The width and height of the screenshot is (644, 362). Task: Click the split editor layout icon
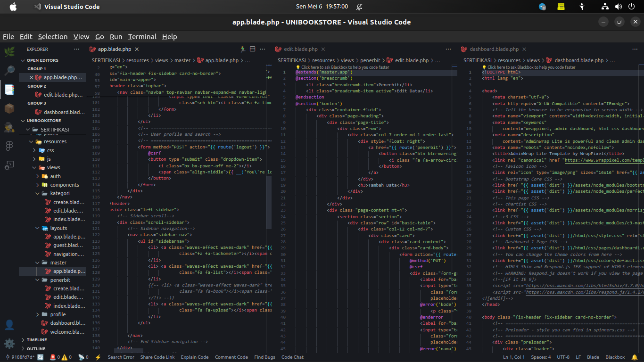252,49
